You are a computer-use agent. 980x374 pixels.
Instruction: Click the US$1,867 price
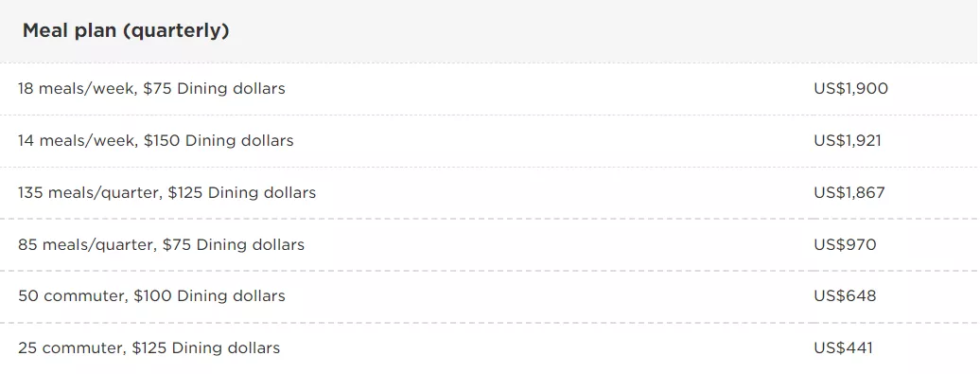coord(849,192)
